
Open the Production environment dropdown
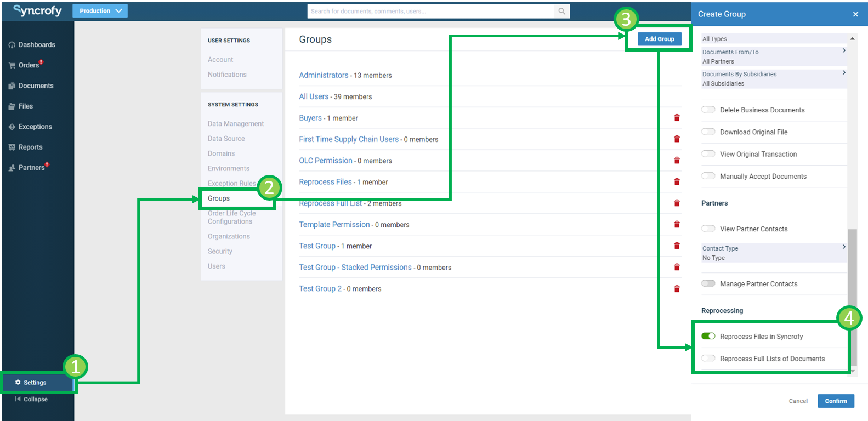coord(100,11)
